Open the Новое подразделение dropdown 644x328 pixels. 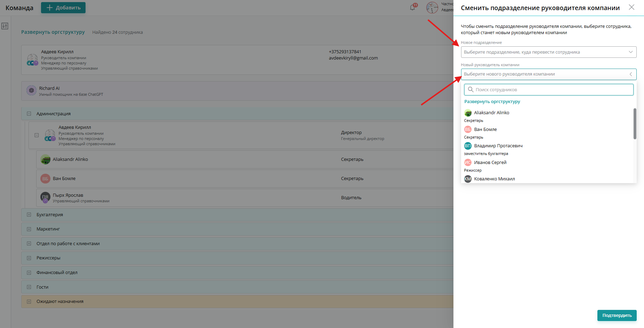(548, 52)
